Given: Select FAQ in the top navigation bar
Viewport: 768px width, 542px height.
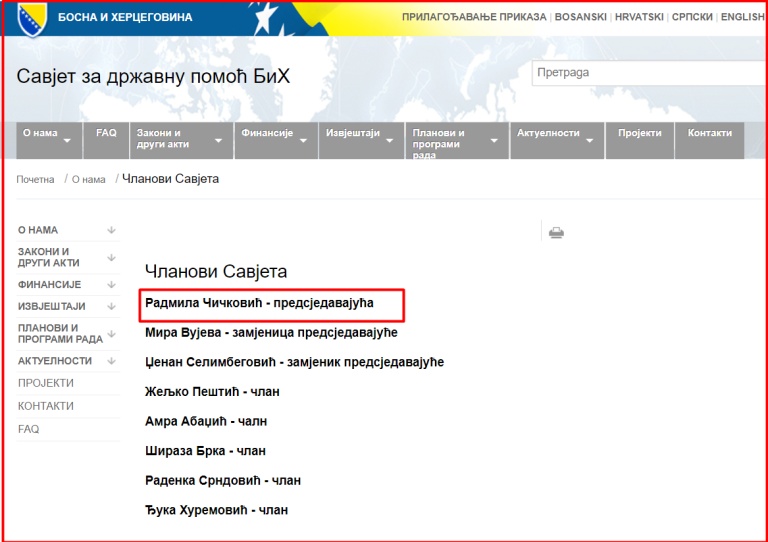Looking at the screenshot, I should tap(106, 133).
